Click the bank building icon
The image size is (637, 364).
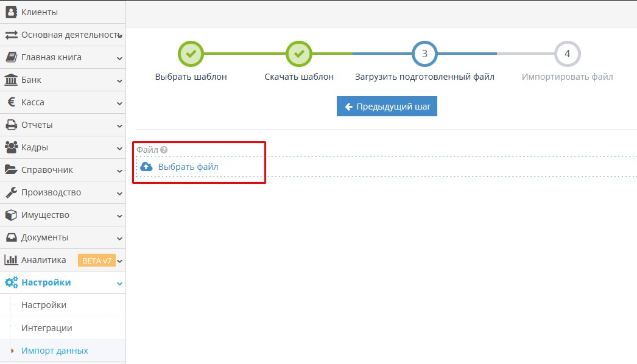(x=11, y=80)
